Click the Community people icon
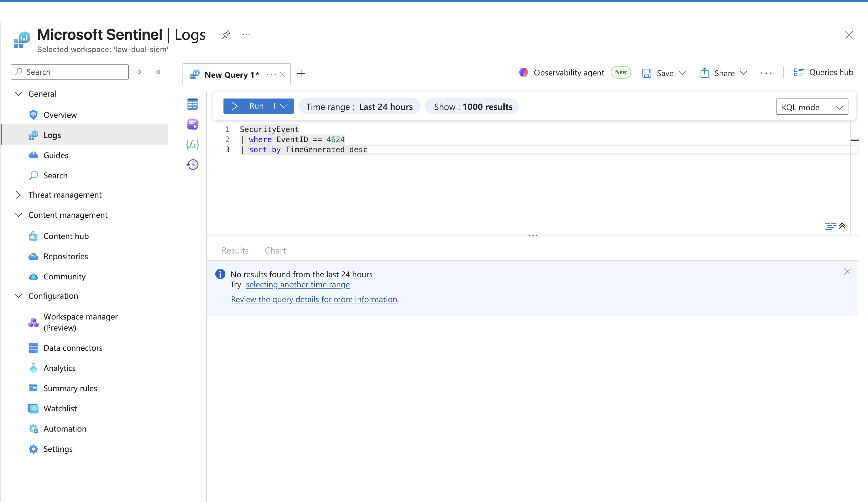The image size is (868, 502). pyautogui.click(x=33, y=277)
